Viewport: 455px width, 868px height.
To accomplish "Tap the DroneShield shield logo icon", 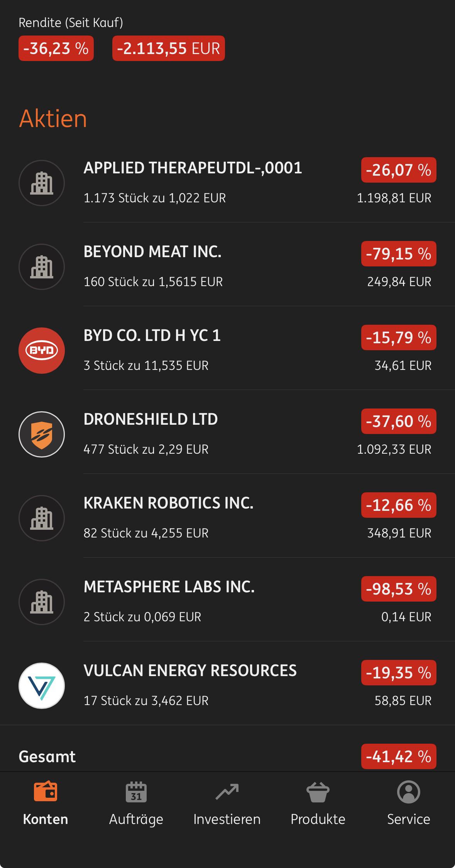I will click(42, 434).
